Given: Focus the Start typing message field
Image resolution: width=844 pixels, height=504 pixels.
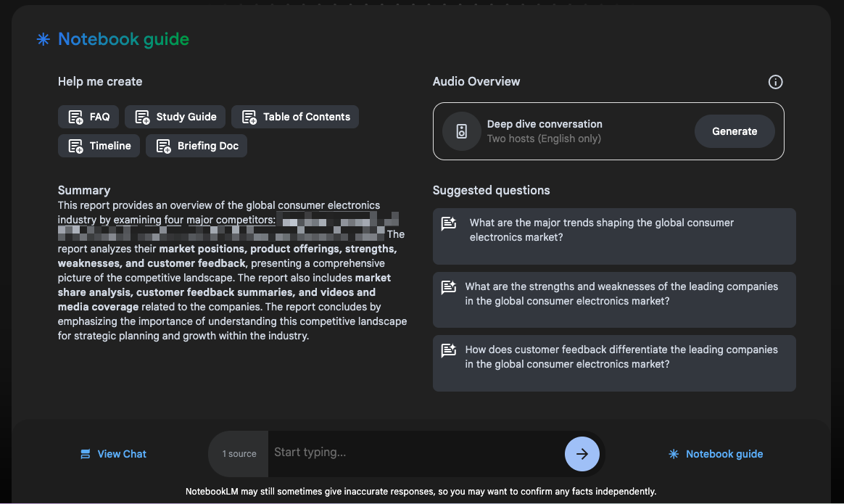Looking at the screenshot, I should pyautogui.click(x=415, y=453).
